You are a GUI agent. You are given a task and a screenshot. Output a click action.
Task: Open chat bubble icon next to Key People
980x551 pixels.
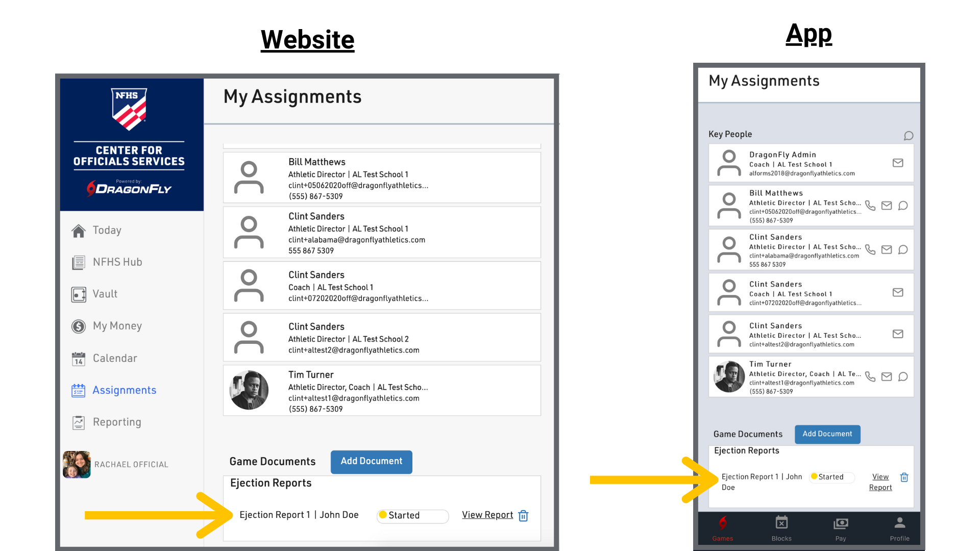click(909, 136)
